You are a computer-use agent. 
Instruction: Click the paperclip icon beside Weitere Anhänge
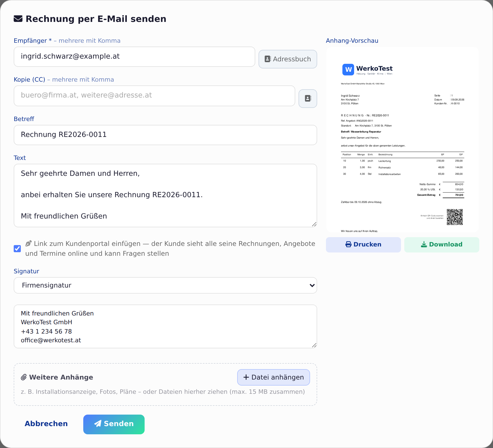click(24, 377)
